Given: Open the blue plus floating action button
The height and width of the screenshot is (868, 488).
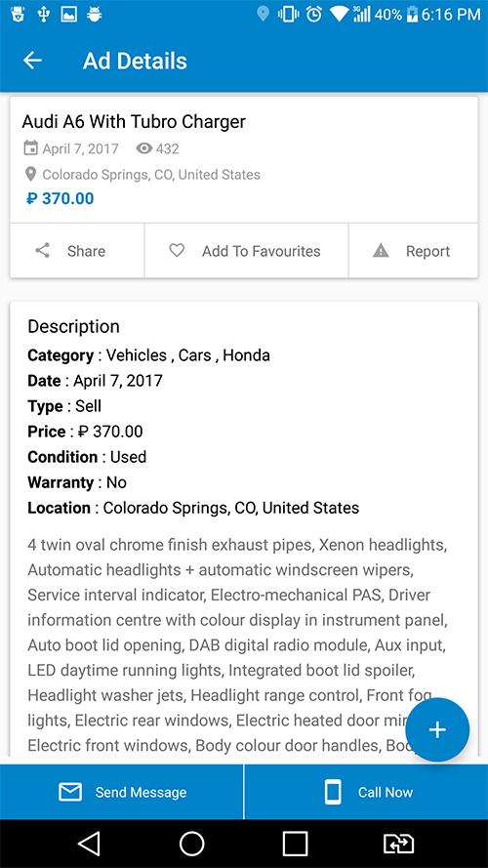Looking at the screenshot, I should [x=437, y=729].
